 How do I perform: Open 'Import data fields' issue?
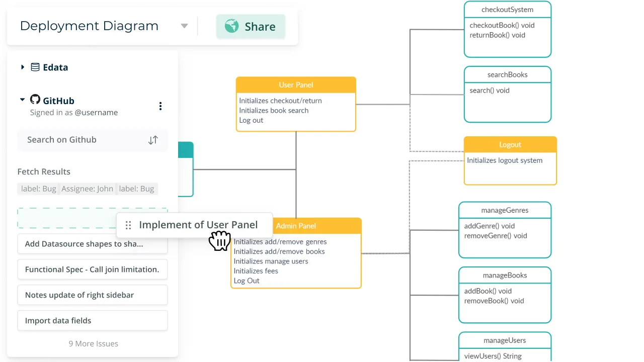[93, 321]
